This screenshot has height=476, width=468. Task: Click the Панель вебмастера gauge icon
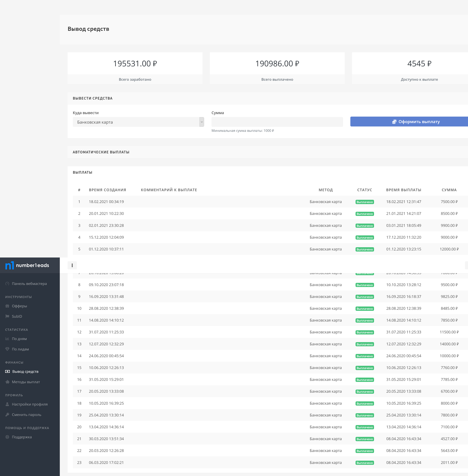point(7,284)
